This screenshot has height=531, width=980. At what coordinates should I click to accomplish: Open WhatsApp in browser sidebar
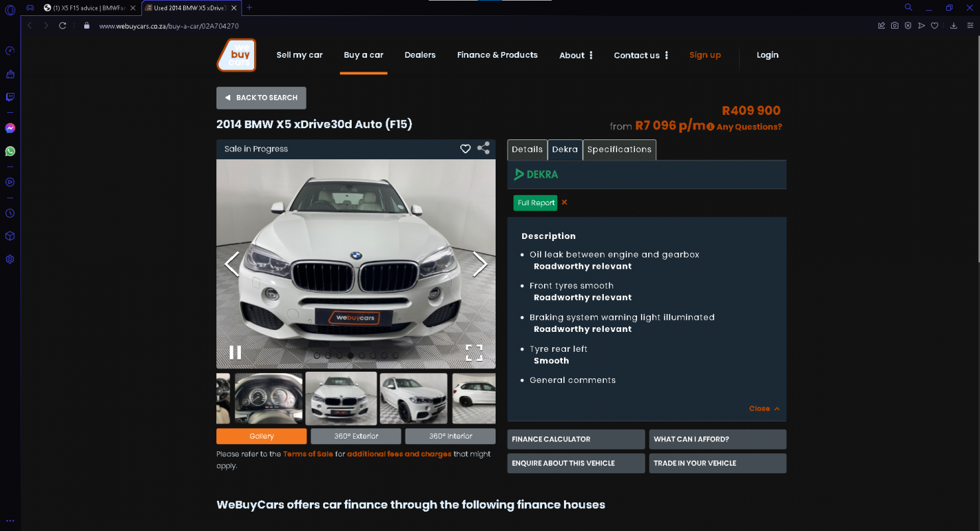[x=10, y=151]
